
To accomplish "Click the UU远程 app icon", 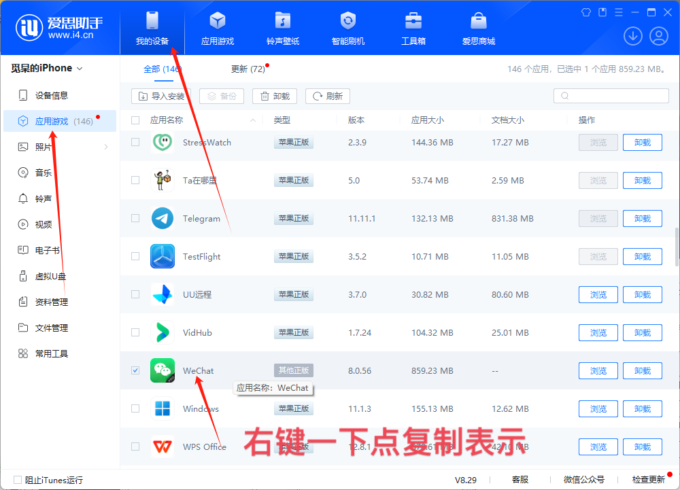I will point(163,294).
